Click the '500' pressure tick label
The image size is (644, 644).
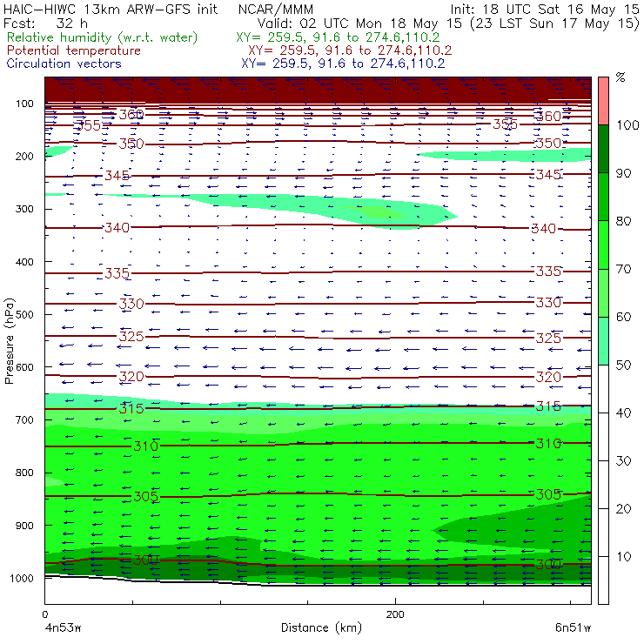pyautogui.click(x=24, y=314)
